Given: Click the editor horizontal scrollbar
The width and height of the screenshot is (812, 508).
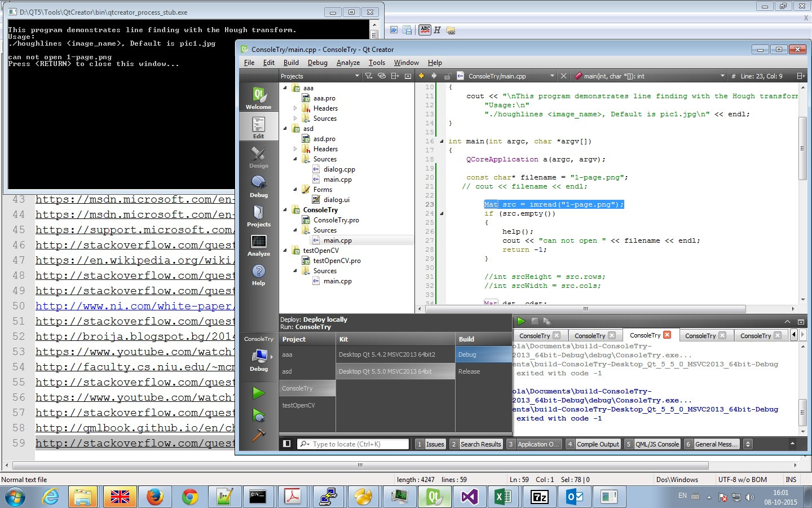Looking at the screenshot, I should pyautogui.click(x=584, y=309).
